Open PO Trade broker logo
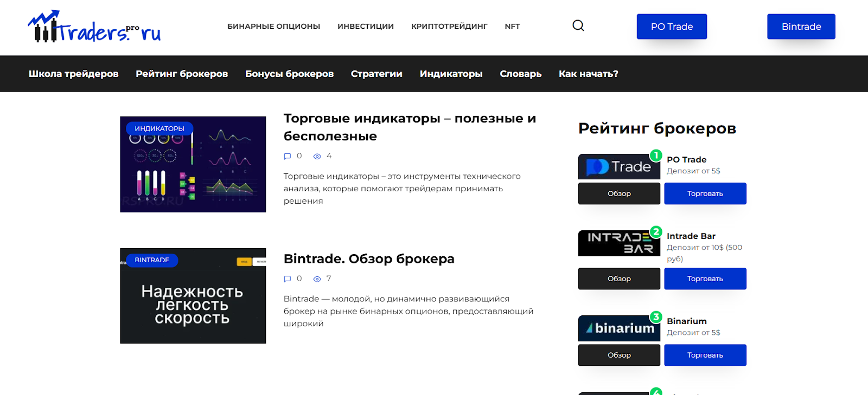The width and height of the screenshot is (868, 395). (619, 166)
